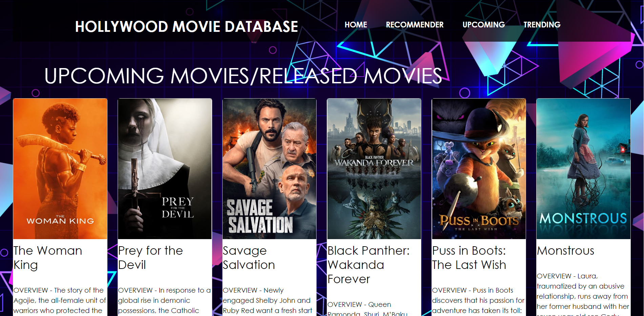Open The Woman King movie title link
This screenshot has width=644, height=316.
click(x=48, y=258)
